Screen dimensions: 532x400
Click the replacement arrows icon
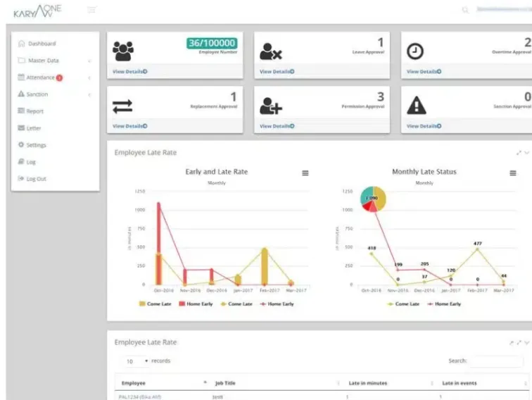122,106
